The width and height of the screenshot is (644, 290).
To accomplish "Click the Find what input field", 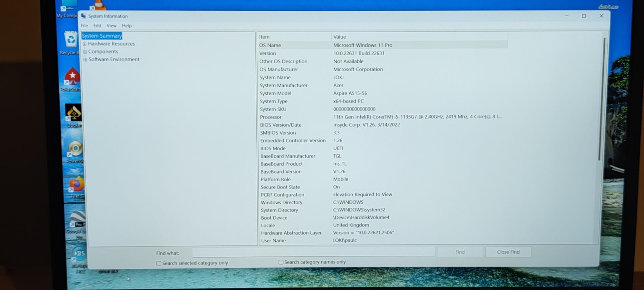I will (x=313, y=252).
